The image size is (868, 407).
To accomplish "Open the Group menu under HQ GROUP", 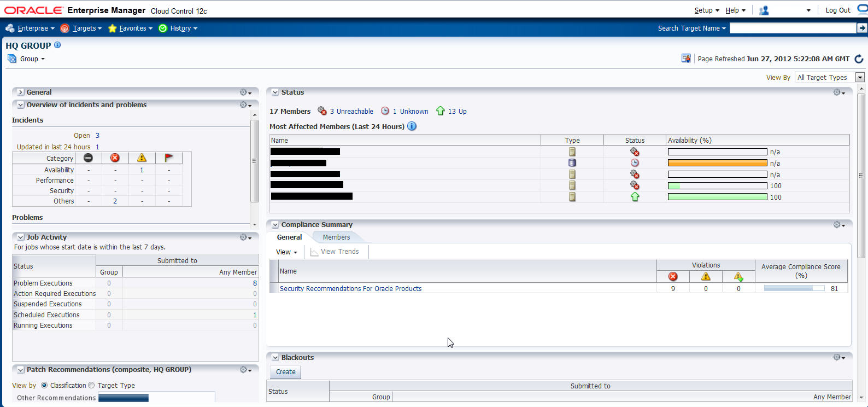I will [26, 59].
